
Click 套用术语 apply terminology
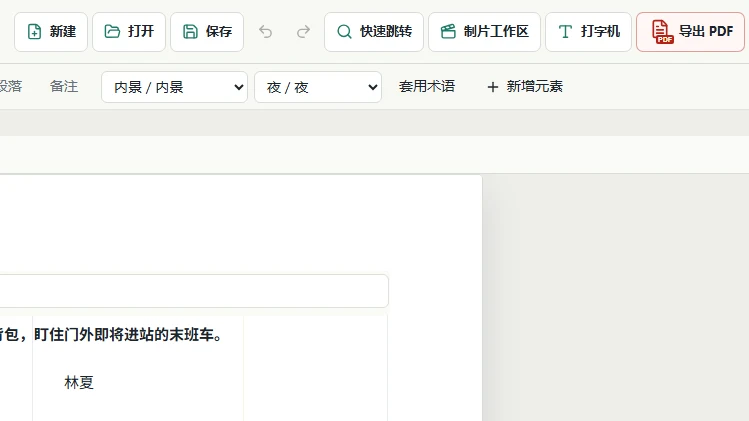pyautogui.click(x=427, y=86)
